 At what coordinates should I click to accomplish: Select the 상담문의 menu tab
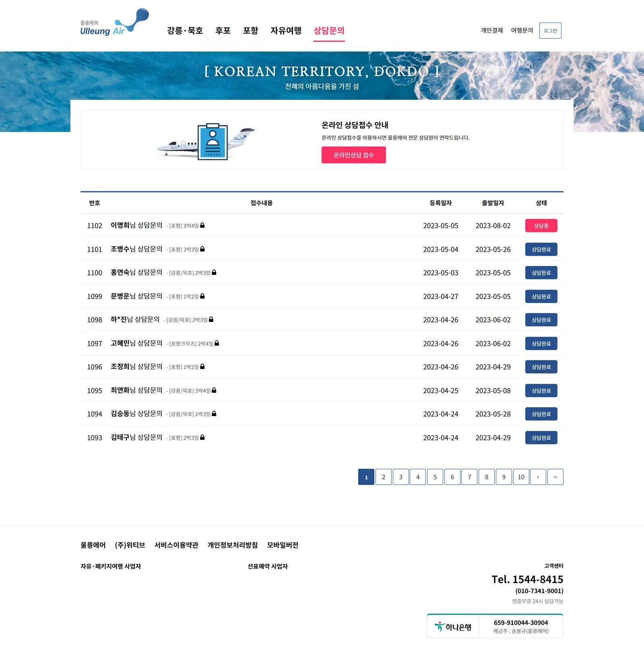tap(329, 31)
